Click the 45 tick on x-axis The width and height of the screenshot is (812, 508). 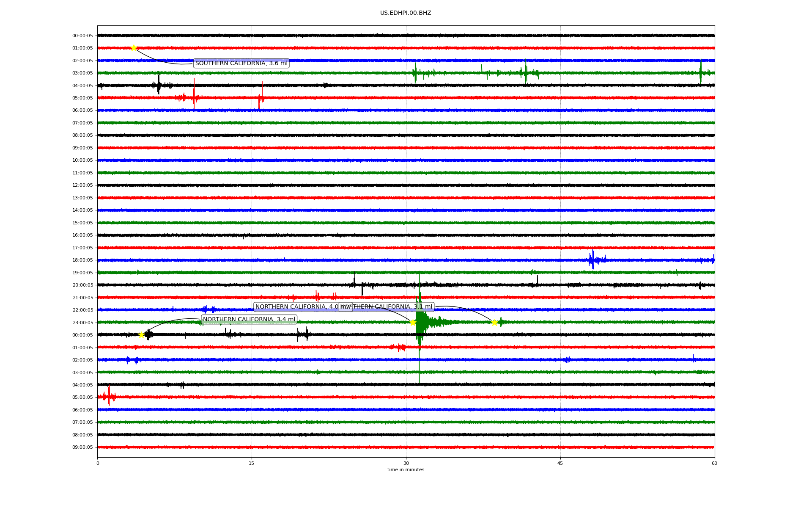tap(560, 463)
